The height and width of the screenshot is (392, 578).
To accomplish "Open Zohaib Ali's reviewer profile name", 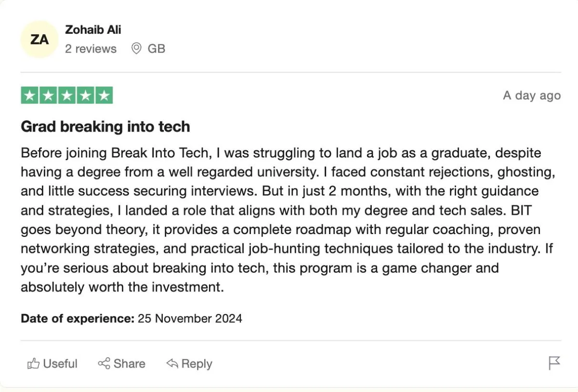I will (93, 29).
